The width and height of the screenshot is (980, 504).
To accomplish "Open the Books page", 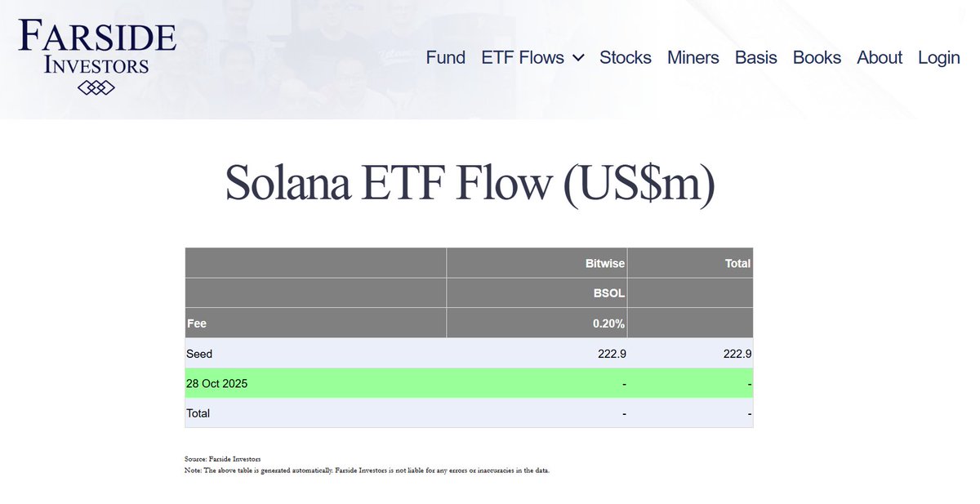I will pyautogui.click(x=817, y=58).
